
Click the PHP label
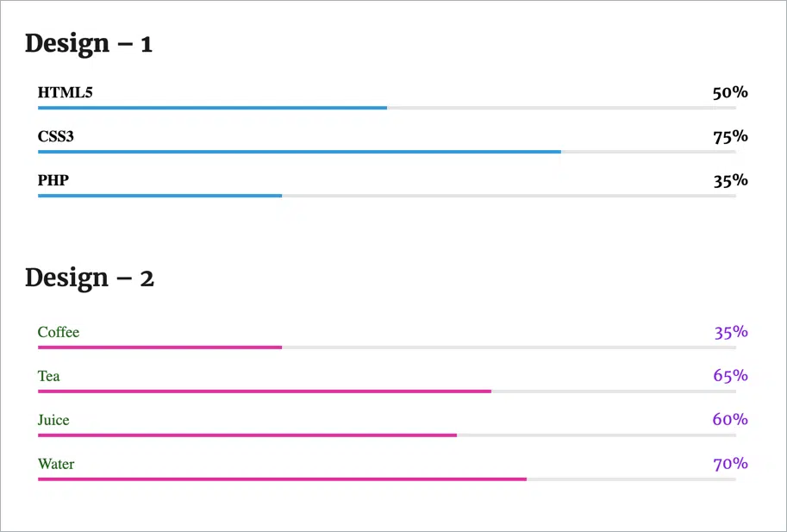(x=53, y=180)
